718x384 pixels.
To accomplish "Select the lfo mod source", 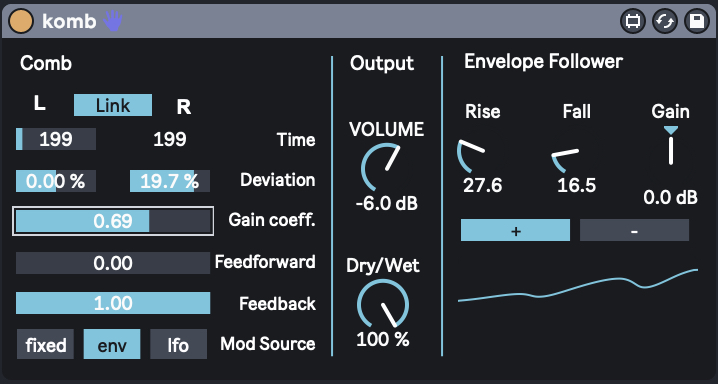I will [x=179, y=344].
